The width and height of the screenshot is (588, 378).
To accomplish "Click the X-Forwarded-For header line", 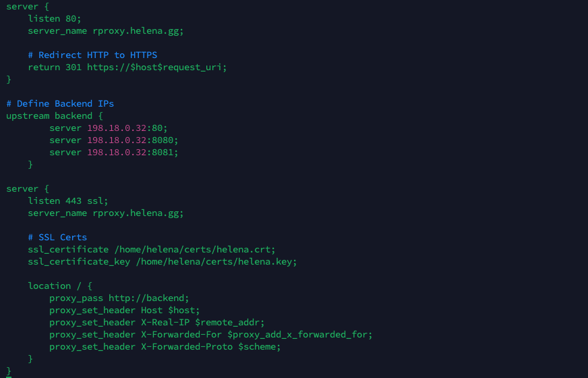I will (x=210, y=334).
